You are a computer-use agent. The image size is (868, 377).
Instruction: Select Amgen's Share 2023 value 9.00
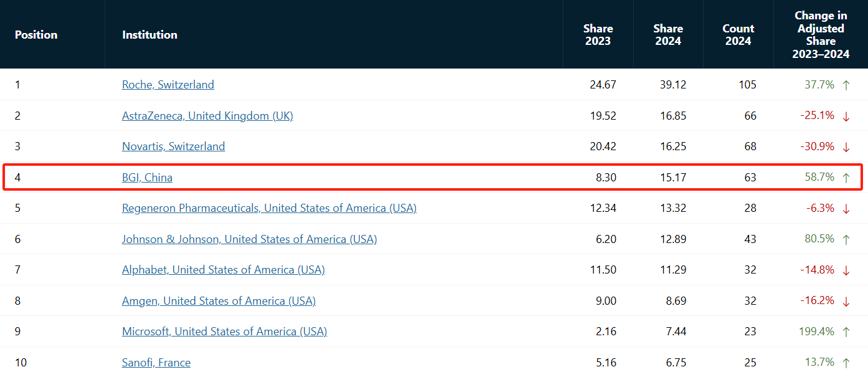click(606, 301)
